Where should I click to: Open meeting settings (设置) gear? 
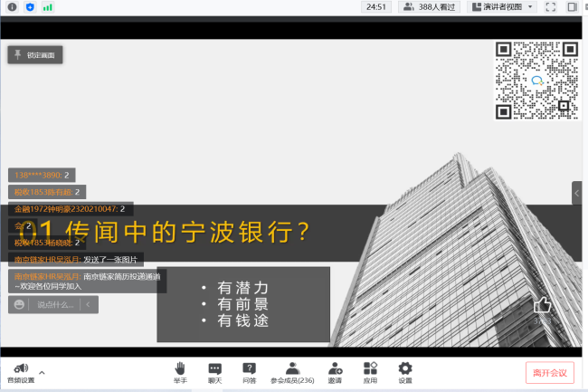[x=405, y=371]
